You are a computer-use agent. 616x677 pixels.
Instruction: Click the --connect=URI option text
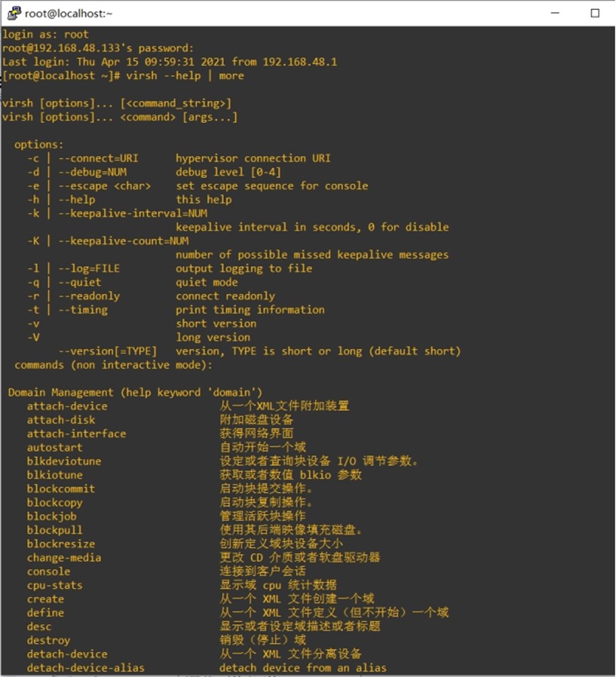click(x=98, y=158)
